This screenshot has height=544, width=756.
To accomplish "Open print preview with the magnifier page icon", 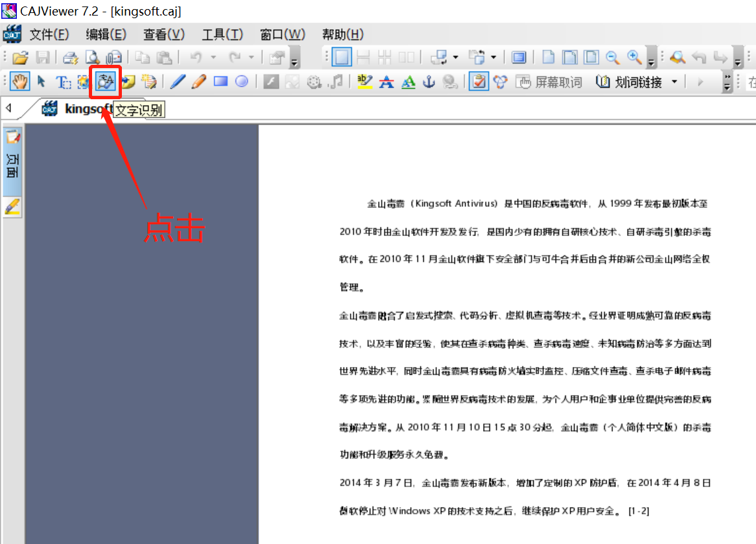I will pos(92,58).
